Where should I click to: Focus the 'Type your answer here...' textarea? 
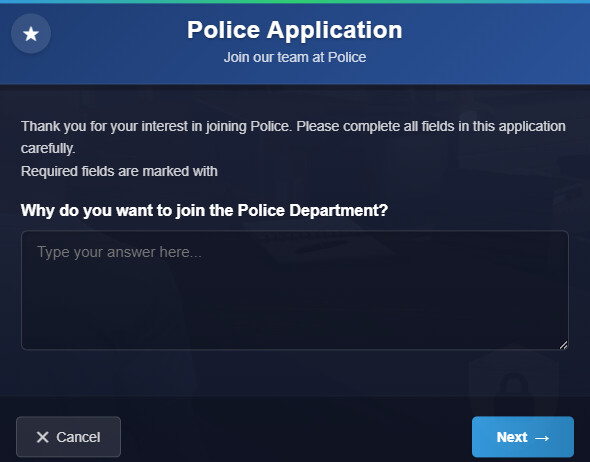pos(295,290)
